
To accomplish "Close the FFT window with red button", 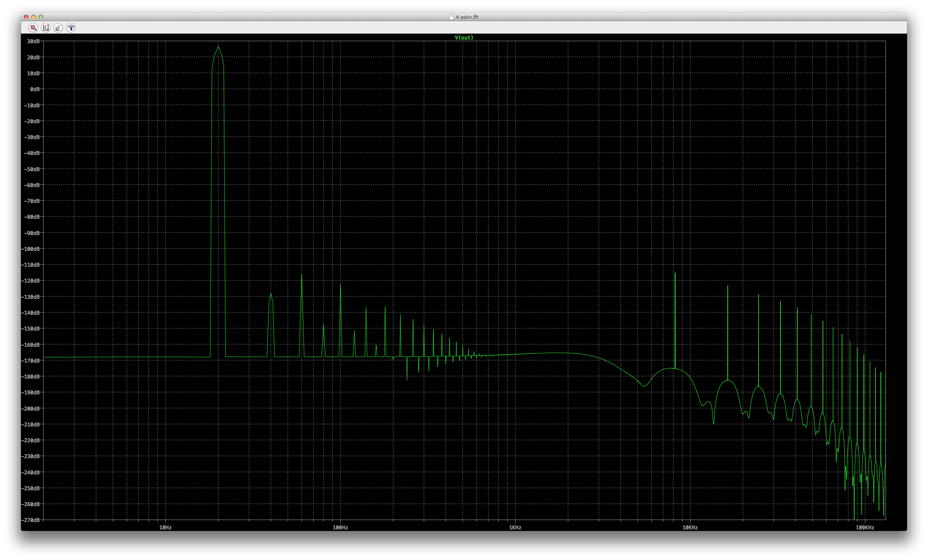I will [x=26, y=17].
